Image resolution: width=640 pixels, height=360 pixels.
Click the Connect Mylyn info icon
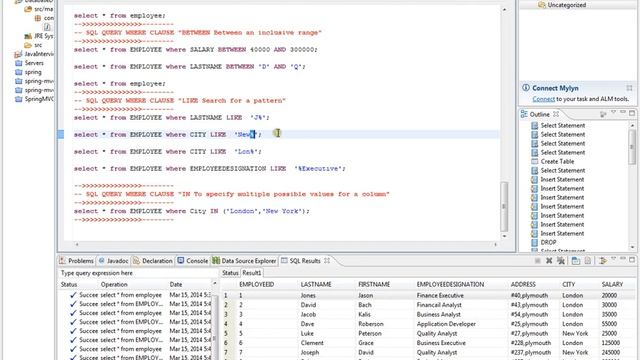[526, 88]
